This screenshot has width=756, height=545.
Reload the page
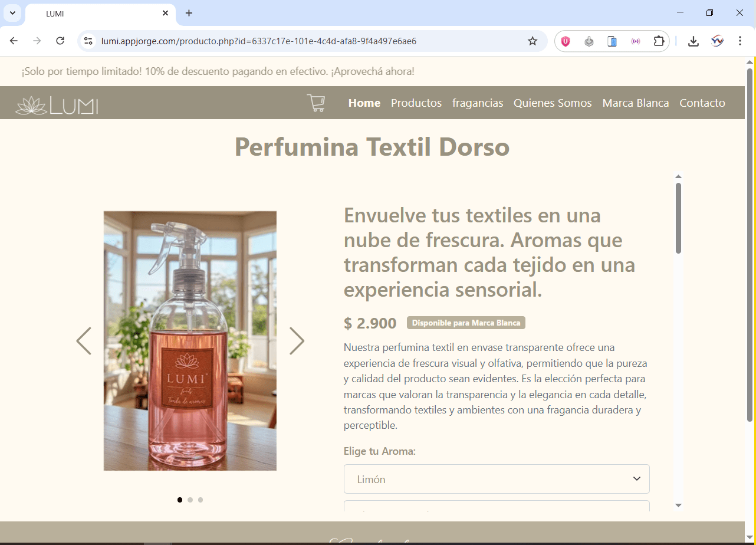60,41
